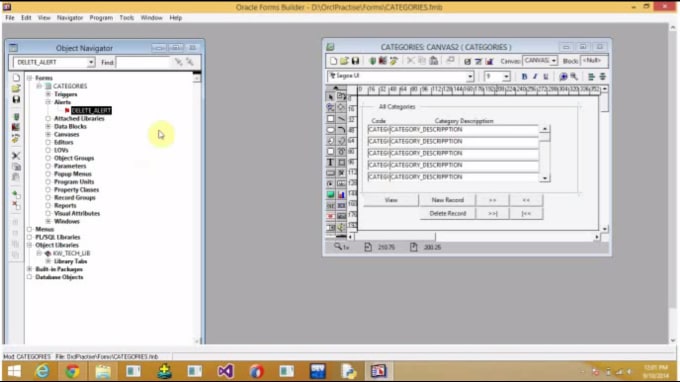Click the Open folder icon in Object Navigator sidebar
680x382 pixels.
point(16,88)
